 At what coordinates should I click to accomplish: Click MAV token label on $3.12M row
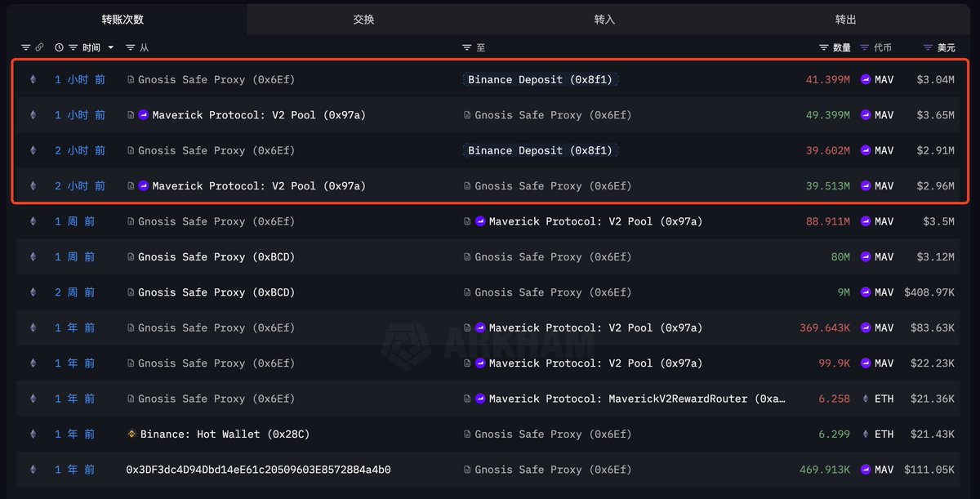884,256
